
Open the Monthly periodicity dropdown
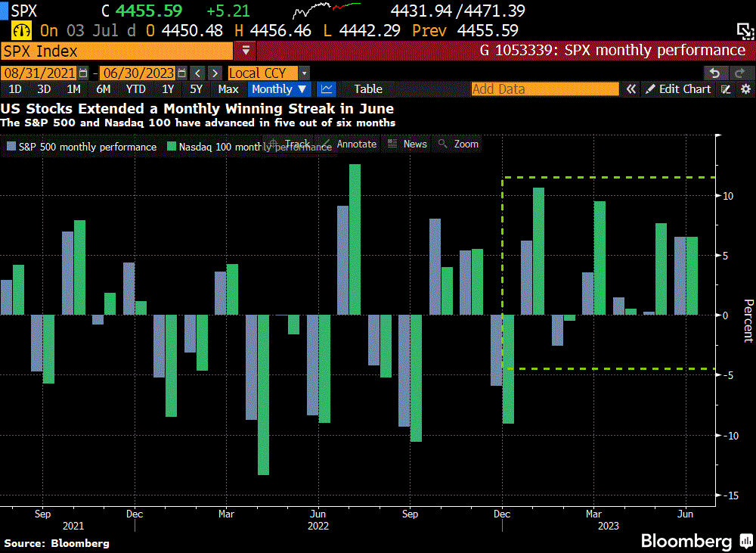click(279, 89)
